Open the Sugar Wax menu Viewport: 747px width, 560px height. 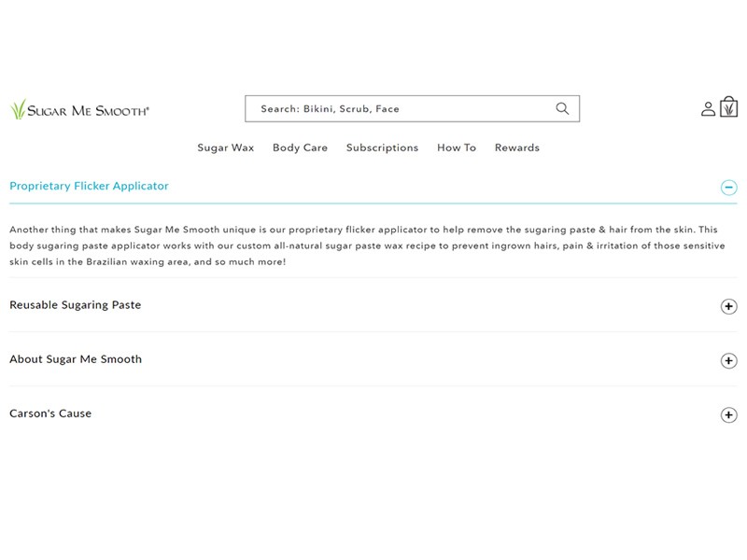tap(225, 147)
